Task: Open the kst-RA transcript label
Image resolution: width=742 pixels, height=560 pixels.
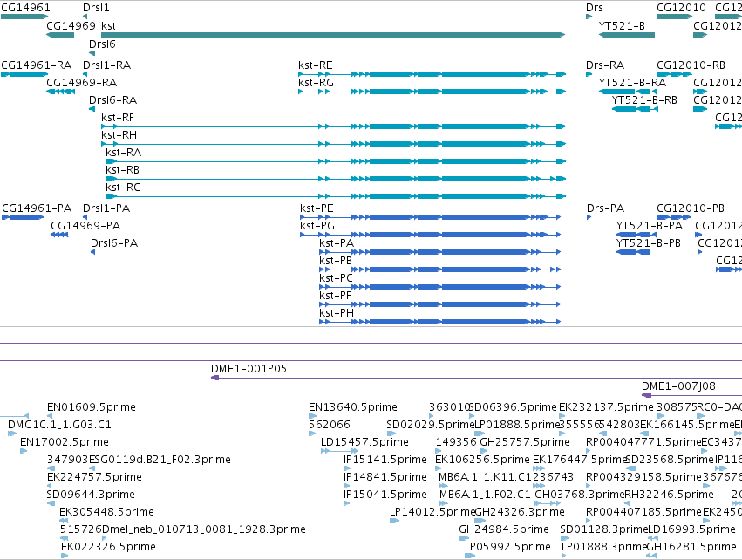Action: [124, 153]
